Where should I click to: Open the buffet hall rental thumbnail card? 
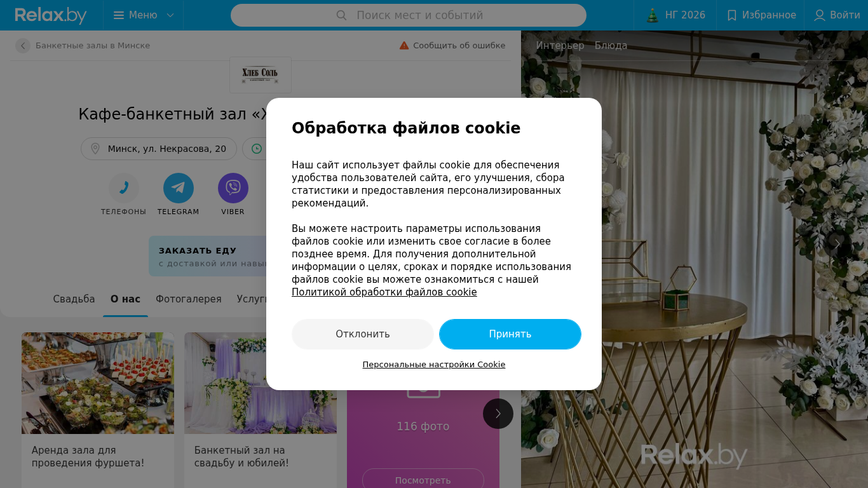click(x=98, y=410)
